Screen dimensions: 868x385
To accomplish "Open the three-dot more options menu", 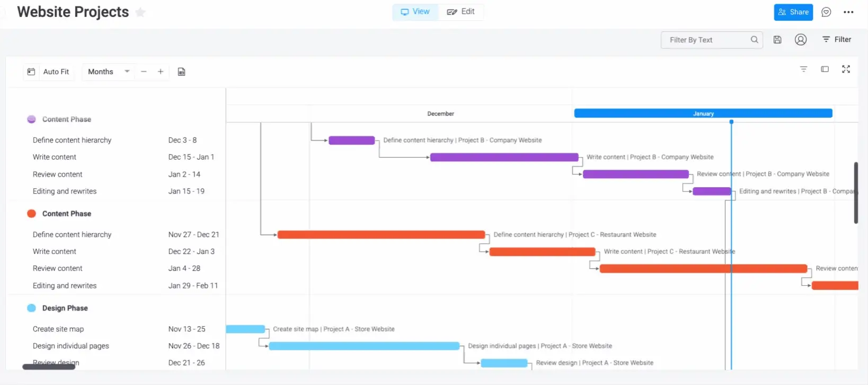I will tap(848, 12).
